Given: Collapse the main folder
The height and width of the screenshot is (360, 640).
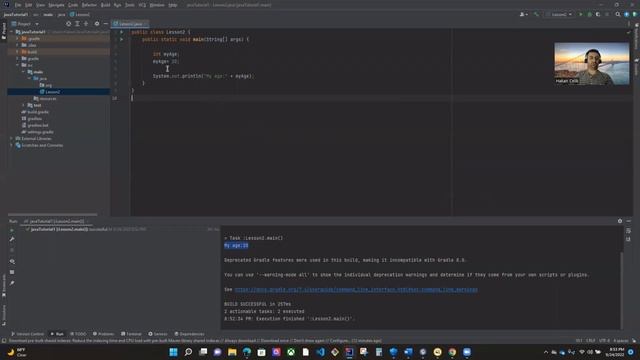Looking at the screenshot, I should (x=23, y=72).
